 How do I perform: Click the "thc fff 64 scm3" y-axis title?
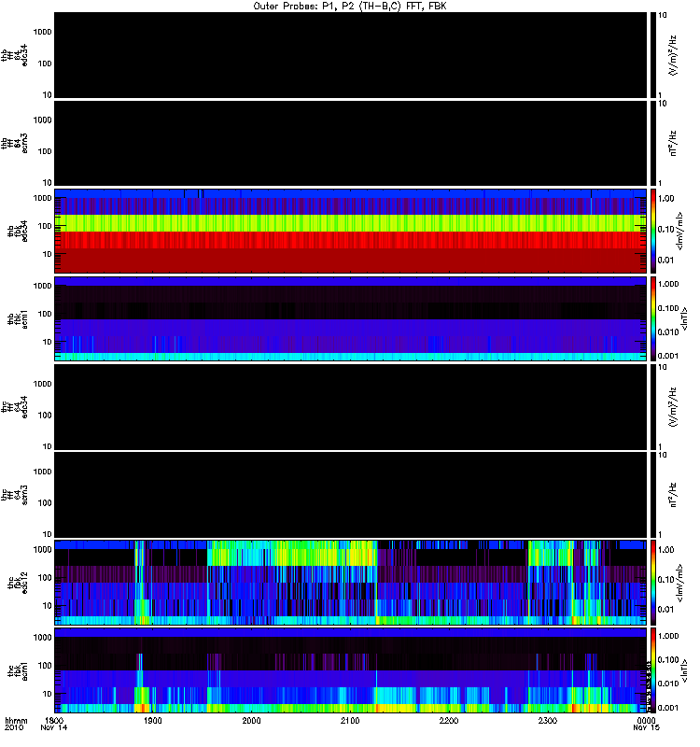pos(14,495)
